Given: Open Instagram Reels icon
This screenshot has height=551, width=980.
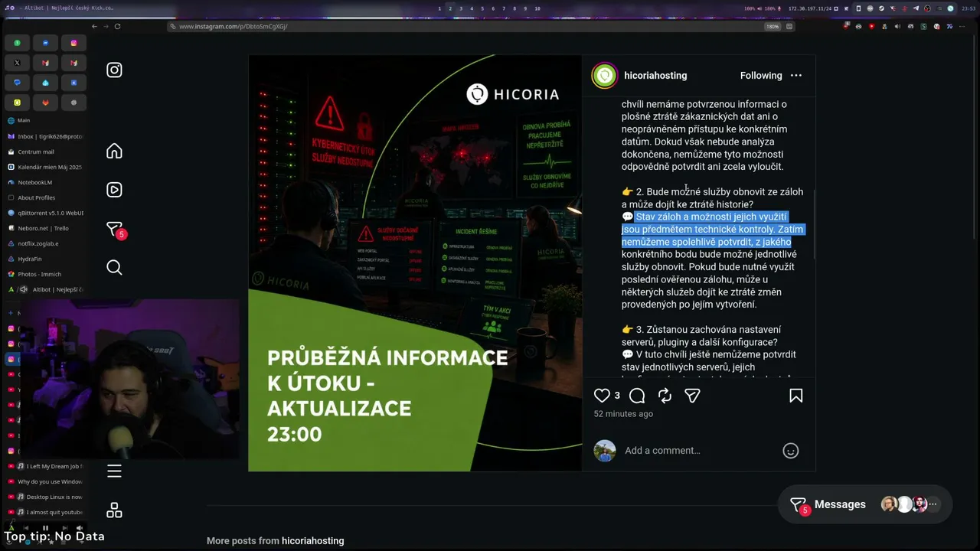Looking at the screenshot, I should 114,190.
